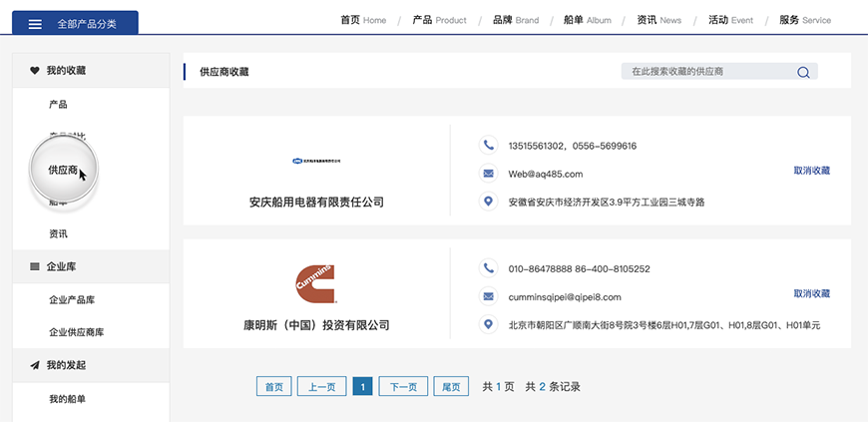
Task: Click the hamburger icon for all product categories
Action: [x=35, y=23]
